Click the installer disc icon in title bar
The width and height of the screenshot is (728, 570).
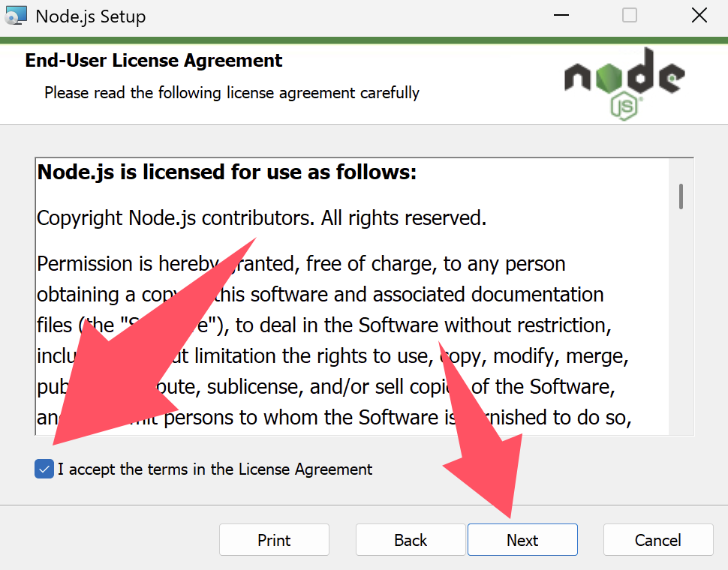point(16,16)
